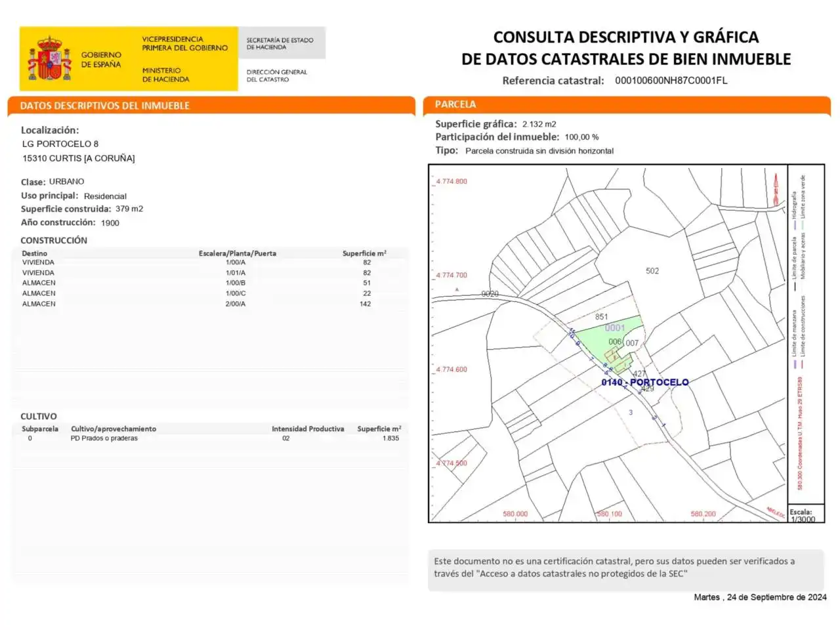Click the Spanish coat of arms emblem

click(50, 59)
